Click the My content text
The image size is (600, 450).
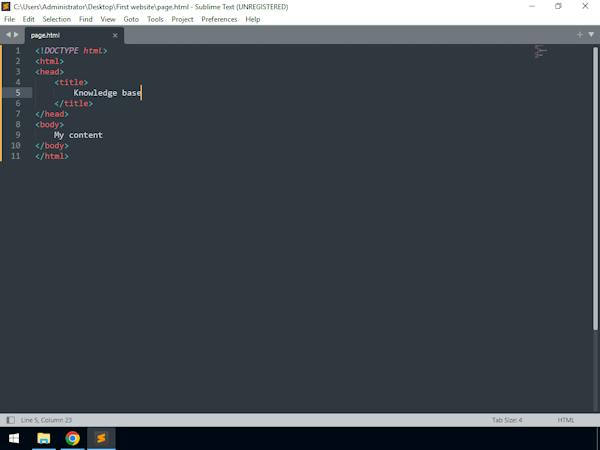[78, 135]
